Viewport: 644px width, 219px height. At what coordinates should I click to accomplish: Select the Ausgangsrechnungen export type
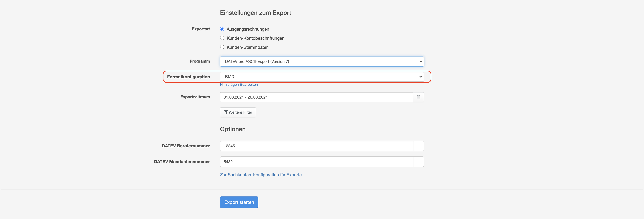click(222, 29)
